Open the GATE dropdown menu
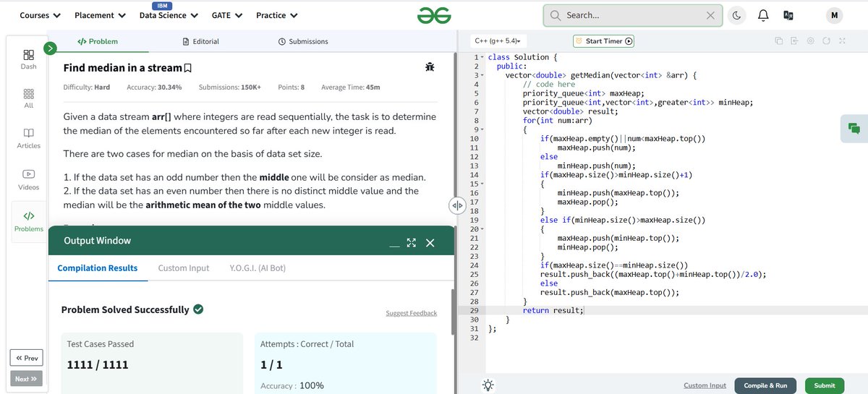Image resolution: width=868 pixels, height=394 pixels. pyautogui.click(x=227, y=15)
